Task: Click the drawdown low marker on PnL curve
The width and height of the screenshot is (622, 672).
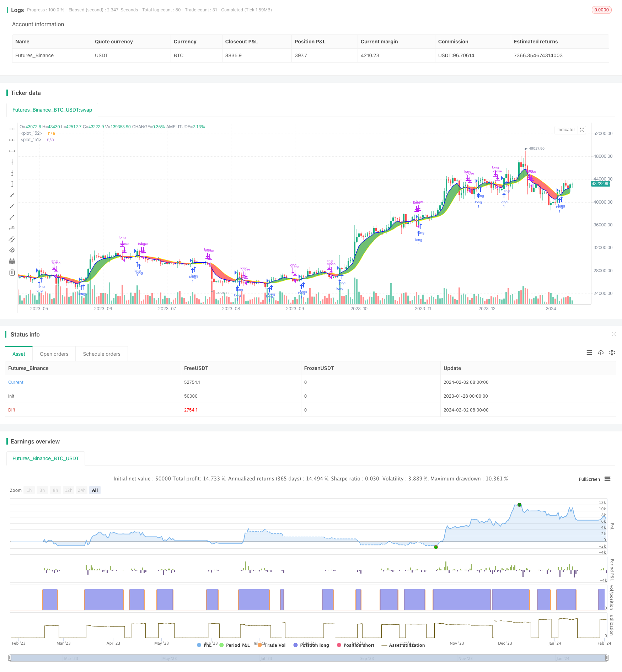Action: click(x=436, y=547)
